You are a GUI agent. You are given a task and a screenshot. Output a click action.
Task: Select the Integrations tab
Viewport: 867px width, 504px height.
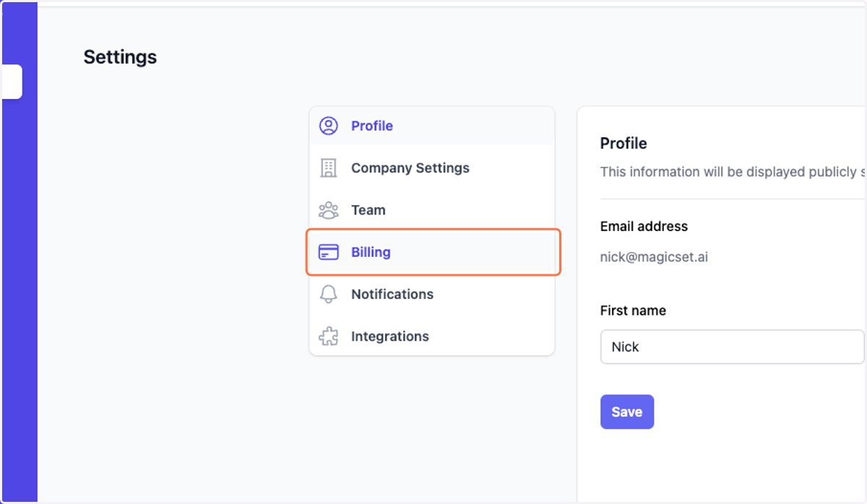(432, 336)
